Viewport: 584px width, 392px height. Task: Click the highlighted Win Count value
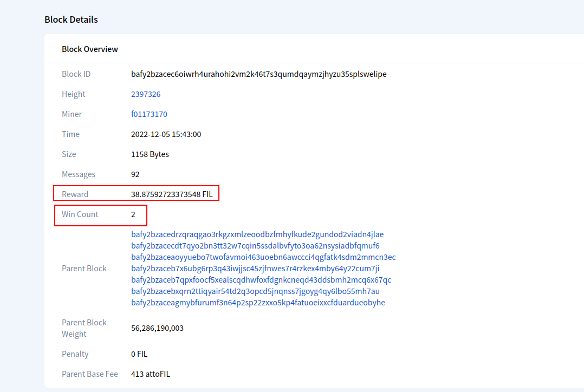click(x=133, y=214)
